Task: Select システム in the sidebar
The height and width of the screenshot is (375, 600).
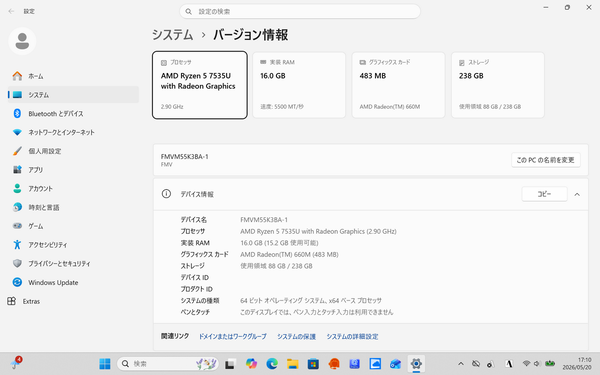Action: tap(73, 95)
